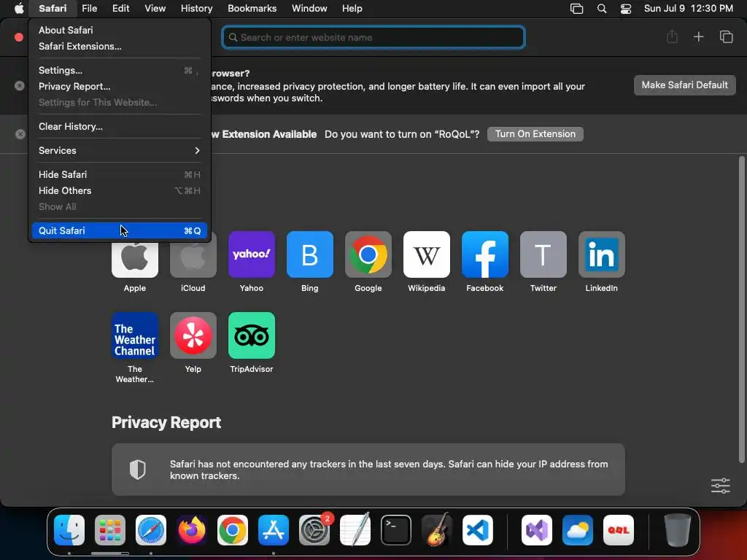Viewport: 747px width, 560px height.
Task: Click Turn On Extension button
Action: tap(535, 134)
